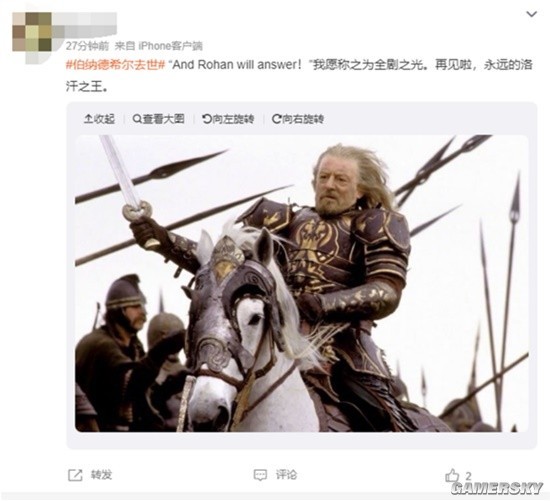Click the clockwise rotate icon
The width and height of the screenshot is (550, 501).
(276, 119)
